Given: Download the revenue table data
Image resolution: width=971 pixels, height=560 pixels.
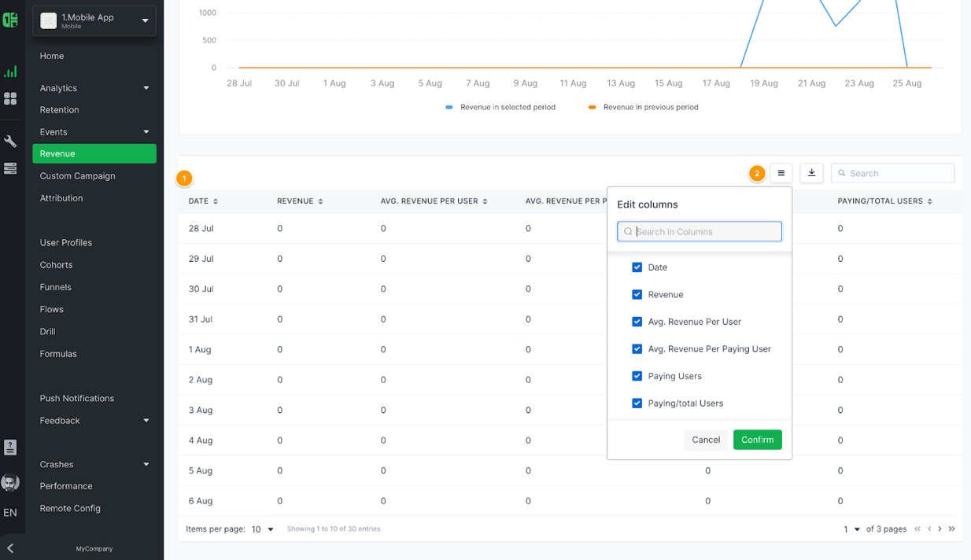Looking at the screenshot, I should coord(811,173).
